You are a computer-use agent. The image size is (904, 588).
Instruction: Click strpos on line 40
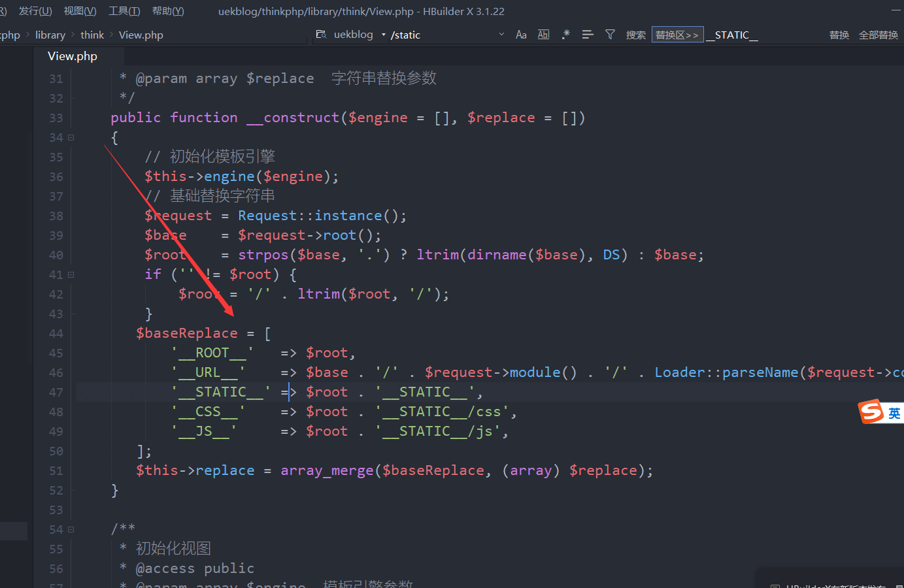pos(263,255)
